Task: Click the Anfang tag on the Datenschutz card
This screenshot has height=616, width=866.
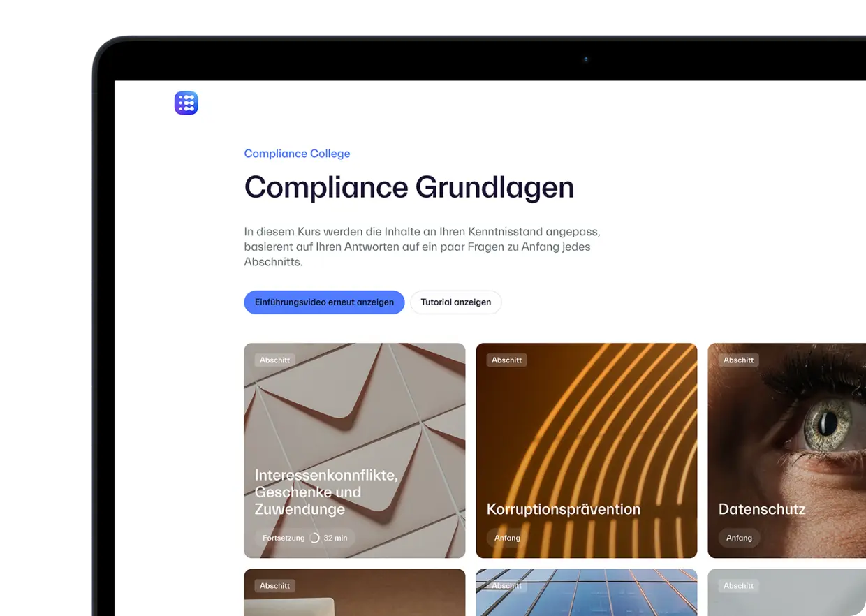Action: pyautogui.click(x=739, y=538)
